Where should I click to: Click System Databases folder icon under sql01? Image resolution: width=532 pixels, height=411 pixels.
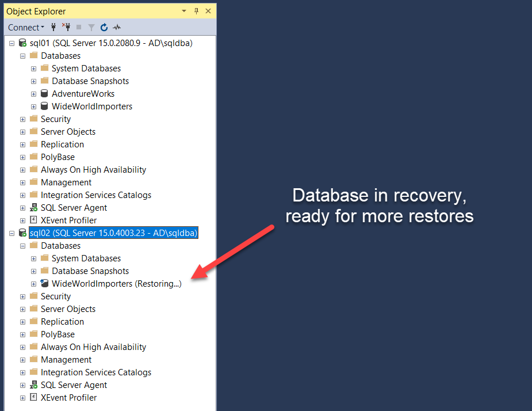pyautogui.click(x=44, y=68)
